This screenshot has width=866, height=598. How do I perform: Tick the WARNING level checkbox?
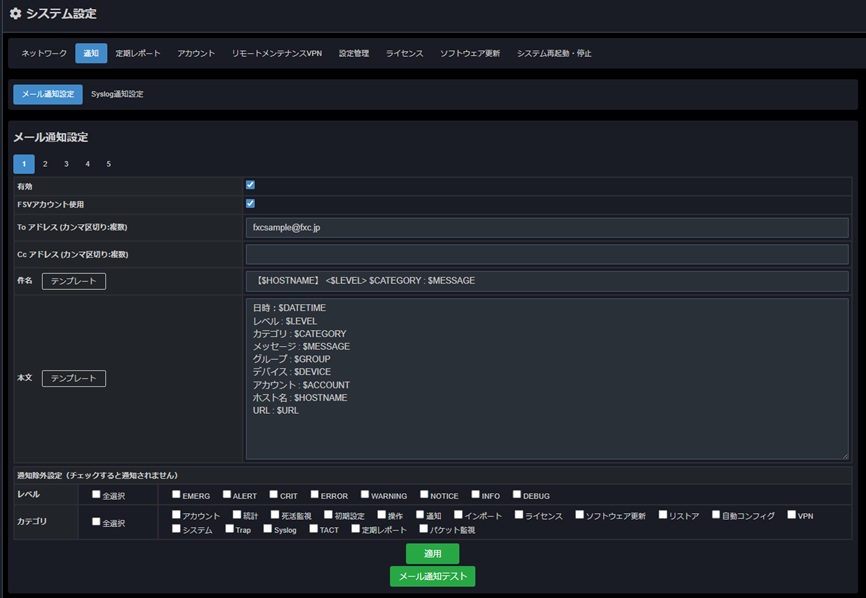point(365,495)
